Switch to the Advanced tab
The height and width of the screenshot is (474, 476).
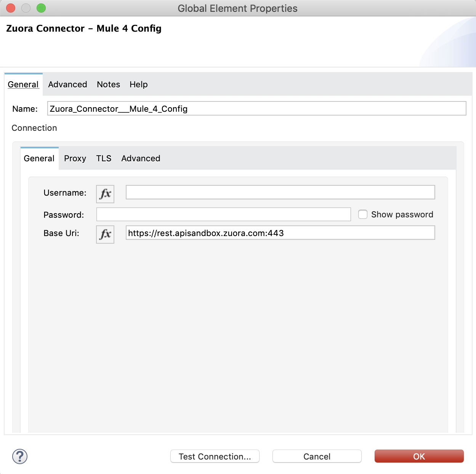point(67,84)
